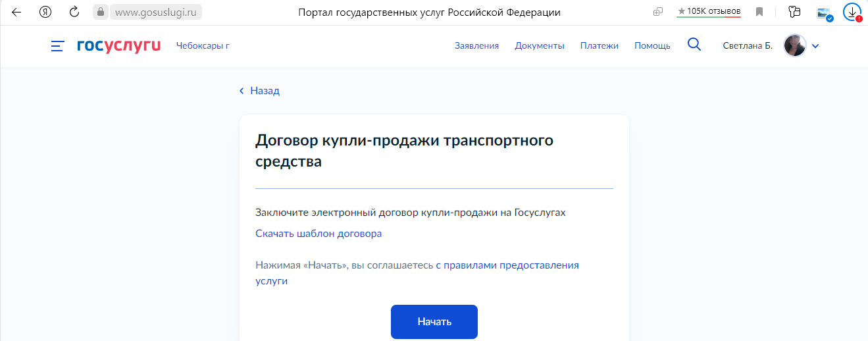Screen dimensions: 868x341
Task: Click the open-in-new-window copy icon
Action: pos(658,12)
